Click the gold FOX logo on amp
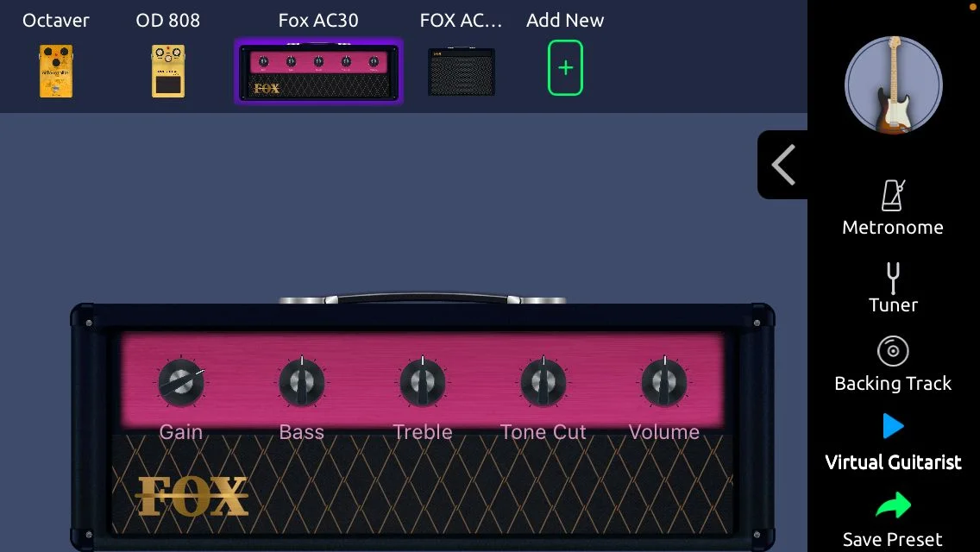Viewport: 980px width, 552px height. (192, 496)
